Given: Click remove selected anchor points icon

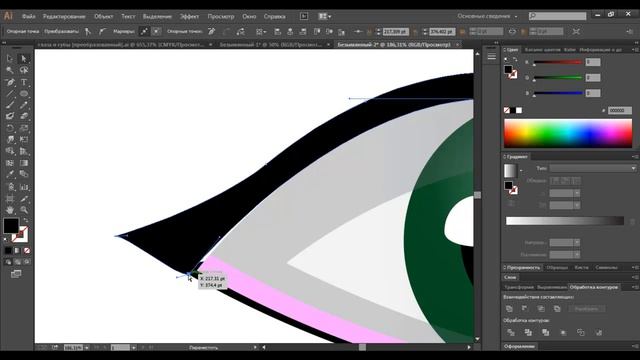Looking at the screenshot, I should [x=211, y=31].
